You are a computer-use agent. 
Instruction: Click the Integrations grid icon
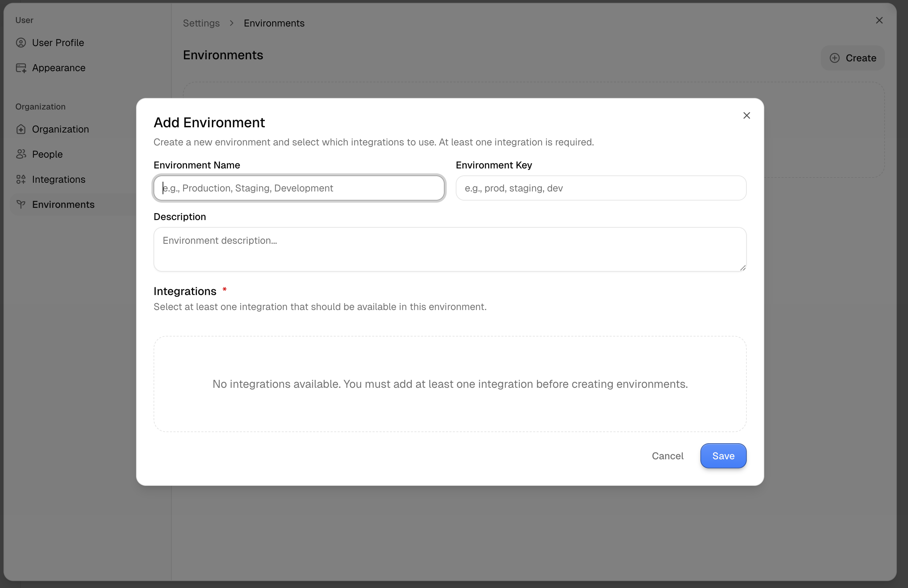coord(21,179)
